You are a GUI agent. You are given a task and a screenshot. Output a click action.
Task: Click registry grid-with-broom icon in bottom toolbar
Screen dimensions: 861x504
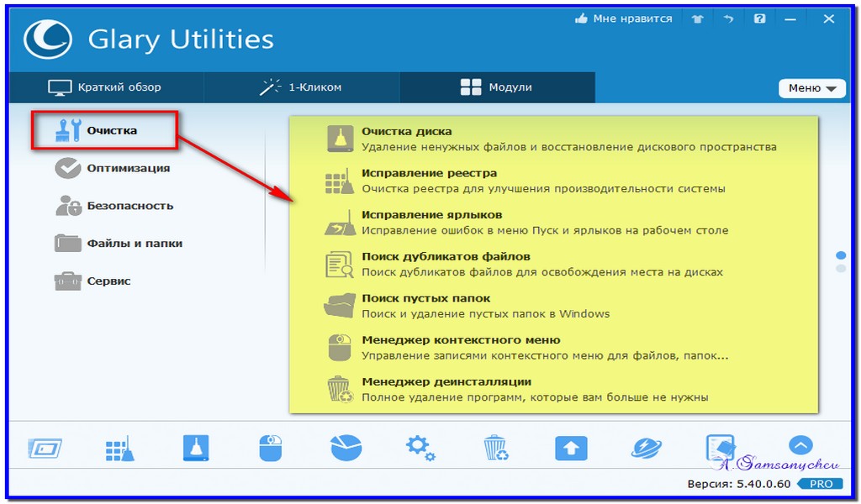pyautogui.click(x=120, y=449)
